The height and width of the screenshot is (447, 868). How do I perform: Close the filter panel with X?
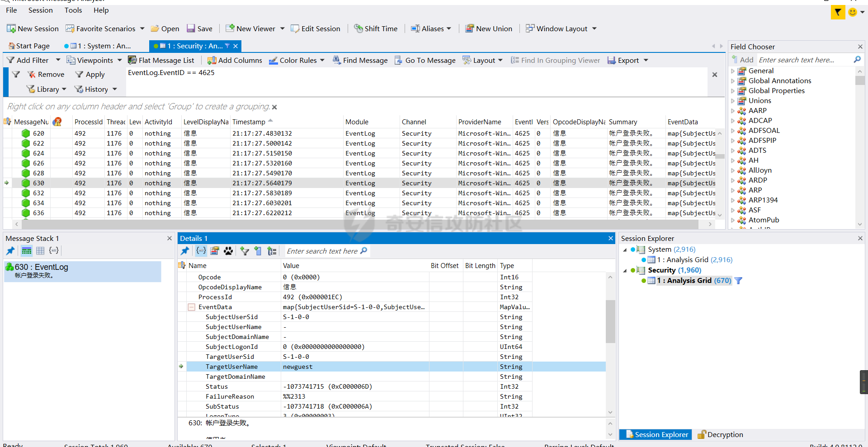pyautogui.click(x=715, y=75)
